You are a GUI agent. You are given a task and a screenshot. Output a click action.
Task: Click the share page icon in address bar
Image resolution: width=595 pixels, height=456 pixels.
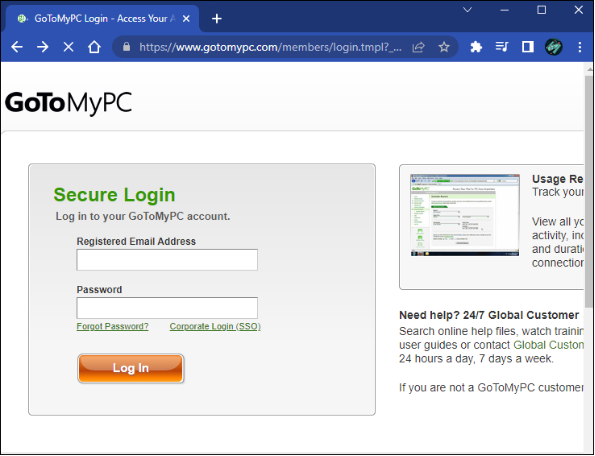tap(418, 47)
